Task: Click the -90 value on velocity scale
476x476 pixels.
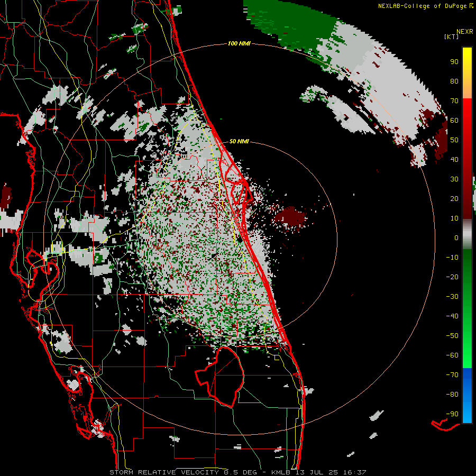Action: pos(452,414)
